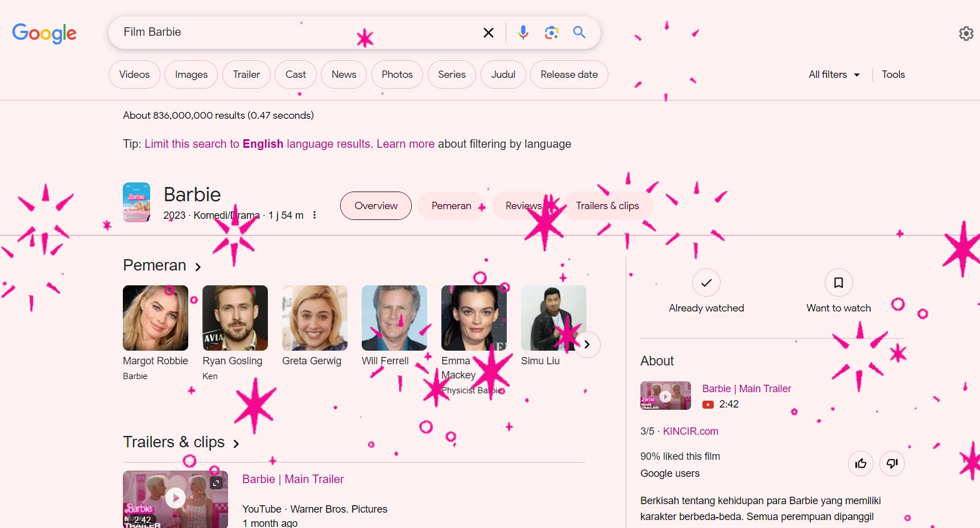
Task: Open Simu Liu's cast photo
Action: [553, 318]
